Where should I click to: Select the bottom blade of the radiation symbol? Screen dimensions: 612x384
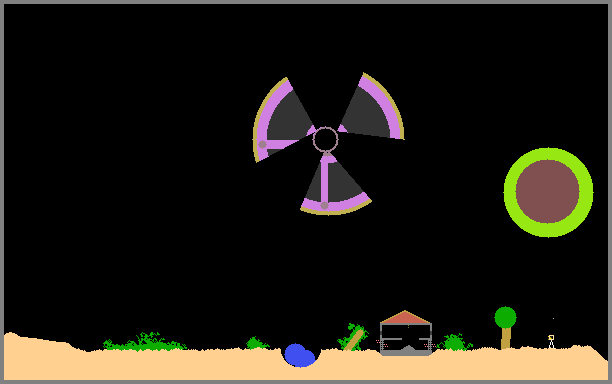(x=335, y=183)
